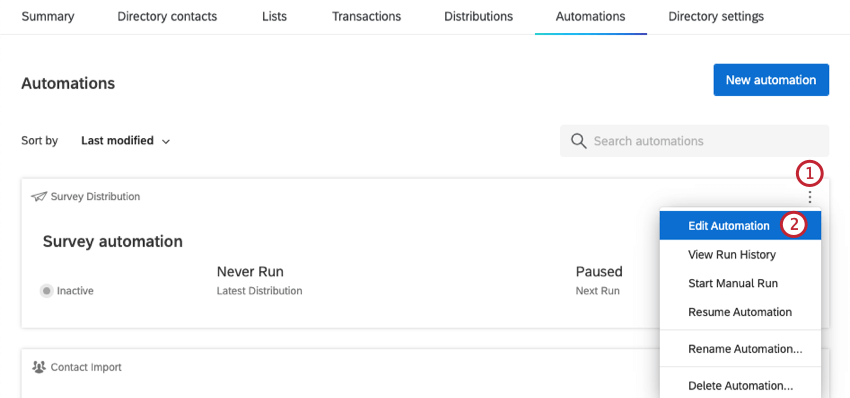This screenshot has height=398, width=850.
Task: Go to the Distributions tab
Action: coord(478,16)
